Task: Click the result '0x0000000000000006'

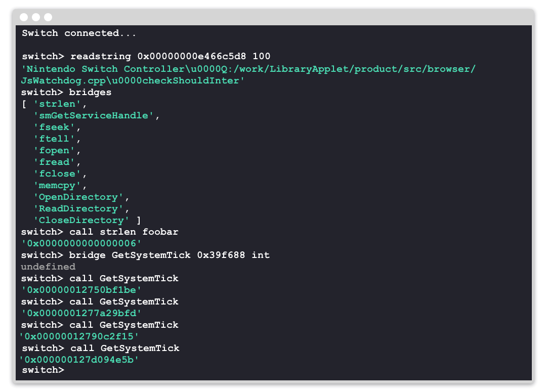Action: [81, 244]
